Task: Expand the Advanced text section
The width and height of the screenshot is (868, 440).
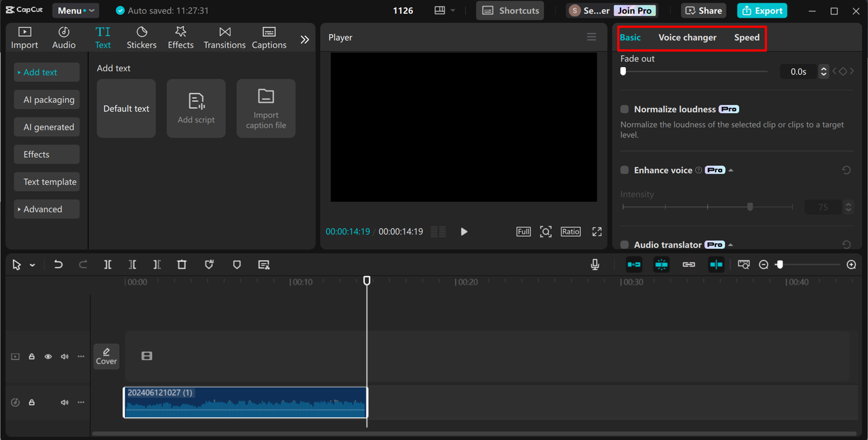Action: [x=47, y=209]
